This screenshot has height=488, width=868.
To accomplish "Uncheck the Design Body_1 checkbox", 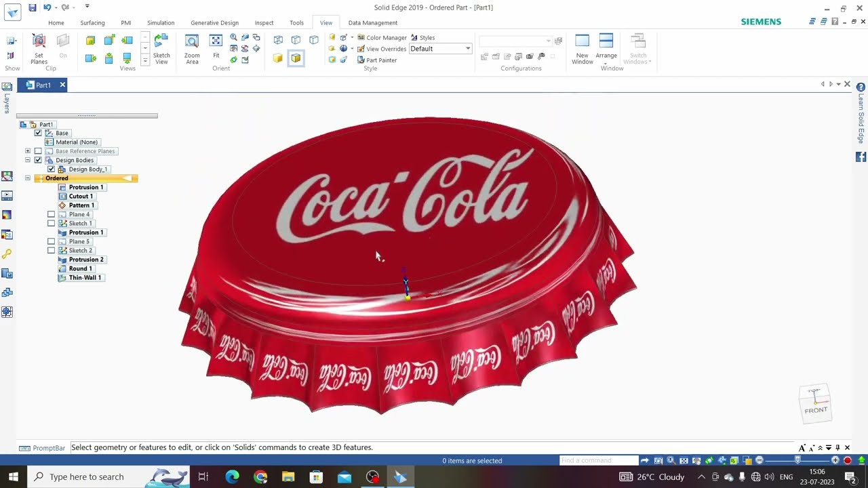I will point(51,169).
